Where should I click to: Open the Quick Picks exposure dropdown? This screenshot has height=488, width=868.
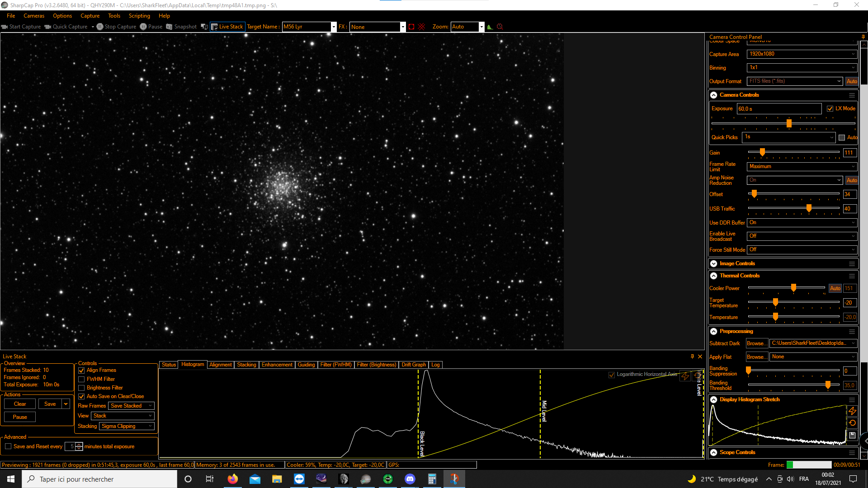[789, 137]
